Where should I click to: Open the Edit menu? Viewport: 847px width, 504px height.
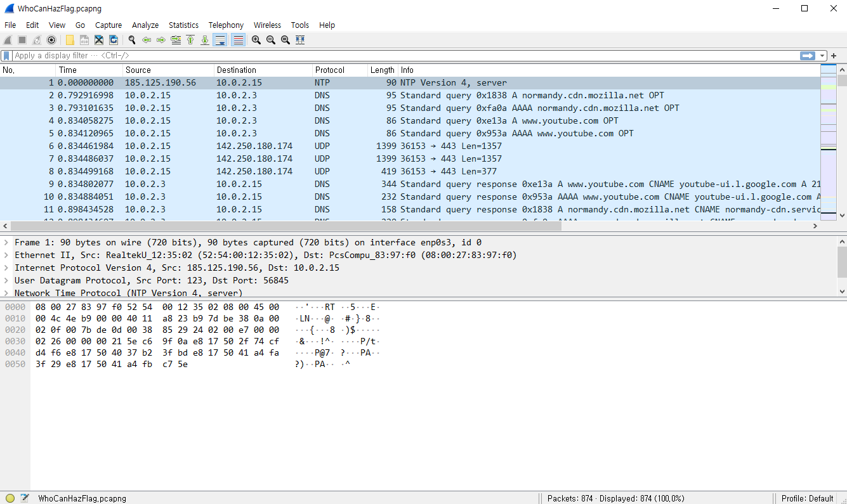[32, 25]
